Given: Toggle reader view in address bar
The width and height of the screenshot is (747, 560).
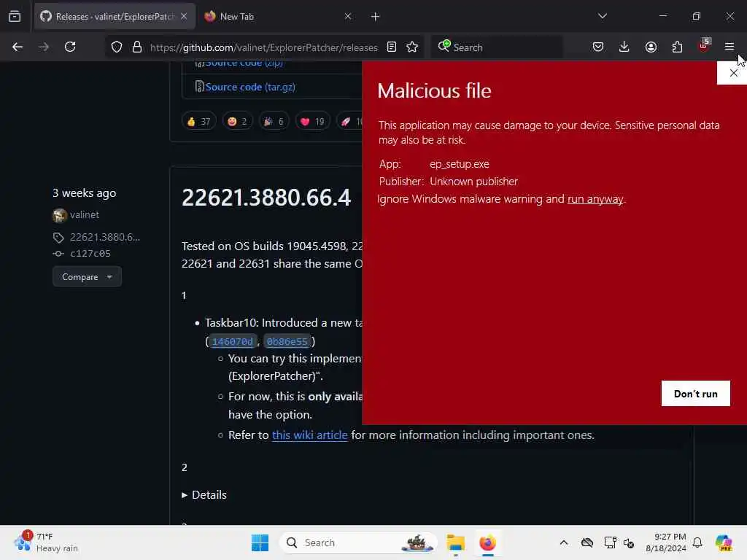Looking at the screenshot, I should (x=392, y=47).
